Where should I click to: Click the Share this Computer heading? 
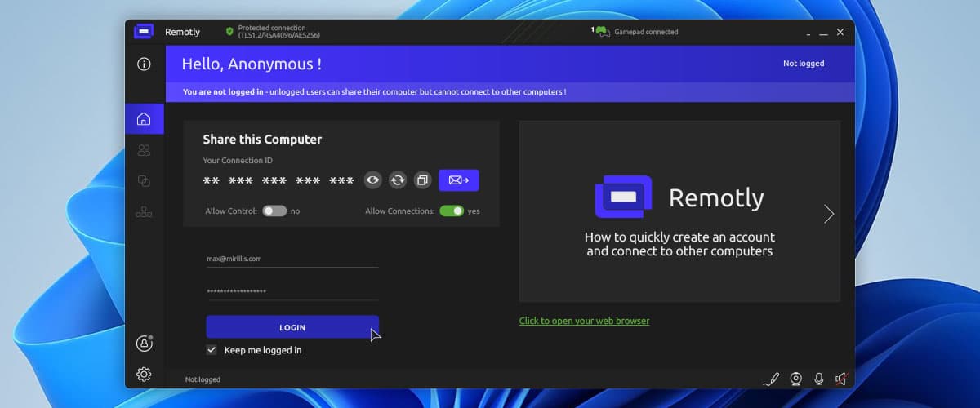click(262, 140)
